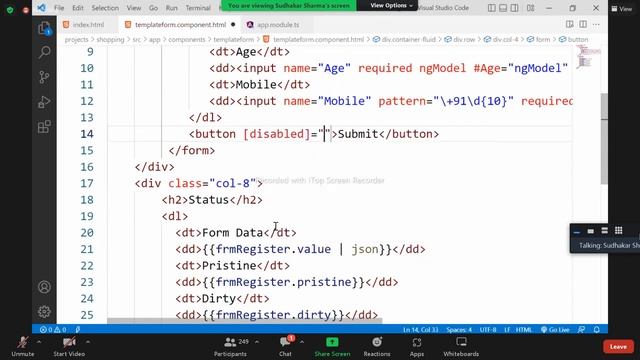Click Share Screen button

click(x=332, y=347)
